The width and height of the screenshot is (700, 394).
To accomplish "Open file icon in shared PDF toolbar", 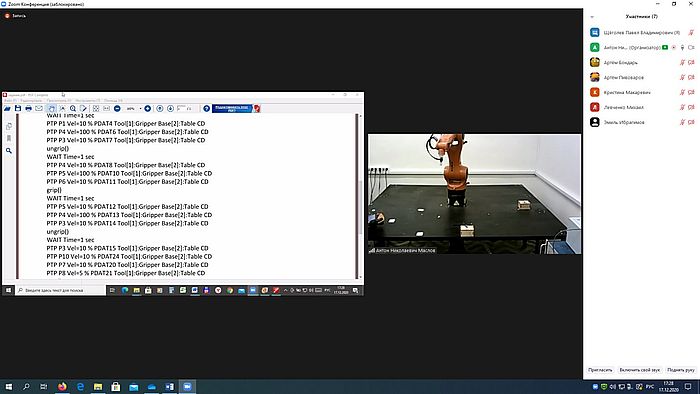I will point(7,108).
